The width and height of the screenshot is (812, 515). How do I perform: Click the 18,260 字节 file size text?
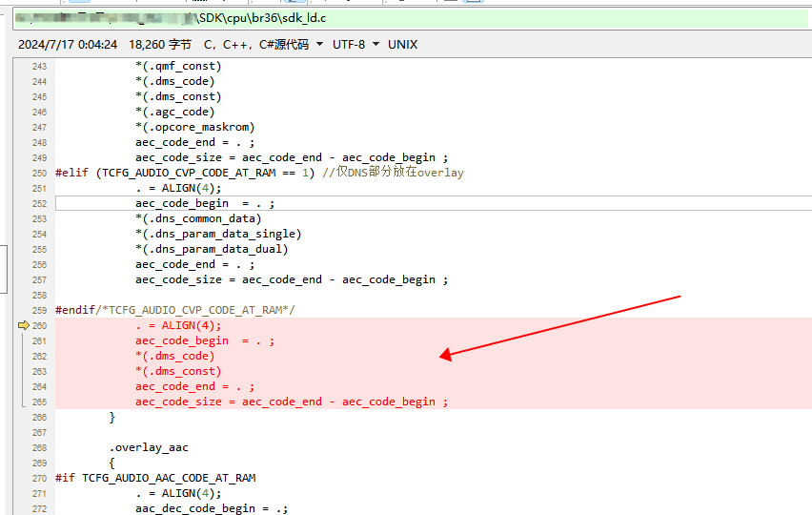point(160,45)
